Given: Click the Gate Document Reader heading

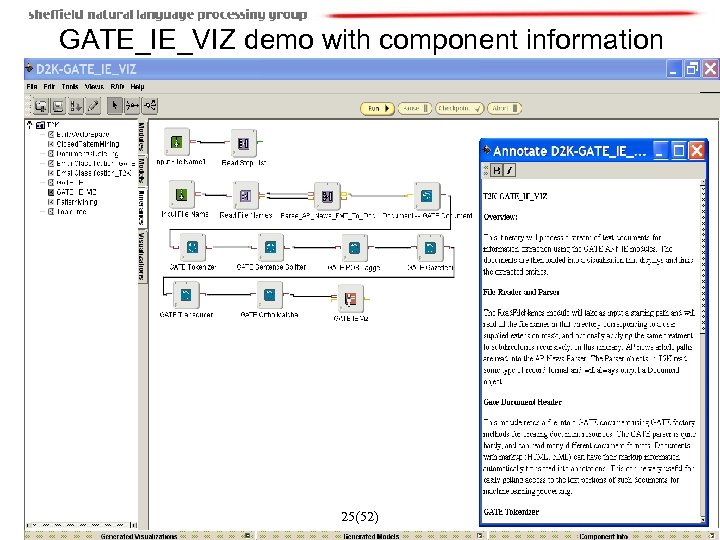Looking at the screenshot, I should tap(522, 402).
